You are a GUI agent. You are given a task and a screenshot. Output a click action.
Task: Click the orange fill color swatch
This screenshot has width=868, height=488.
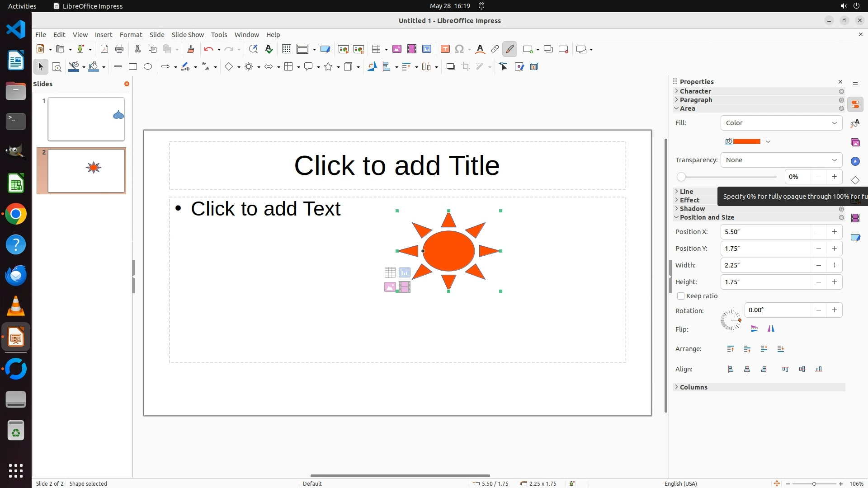tap(746, 141)
